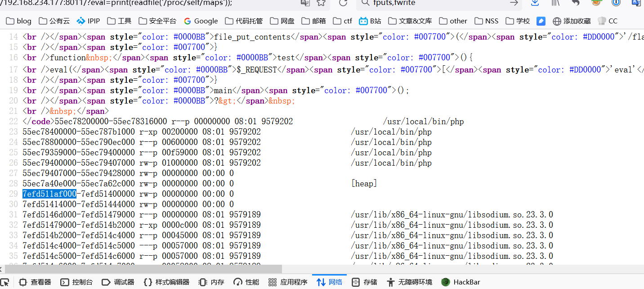
Task: Click r-xp permission on line 23
Action: pyautogui.click(x=148, y=132)
